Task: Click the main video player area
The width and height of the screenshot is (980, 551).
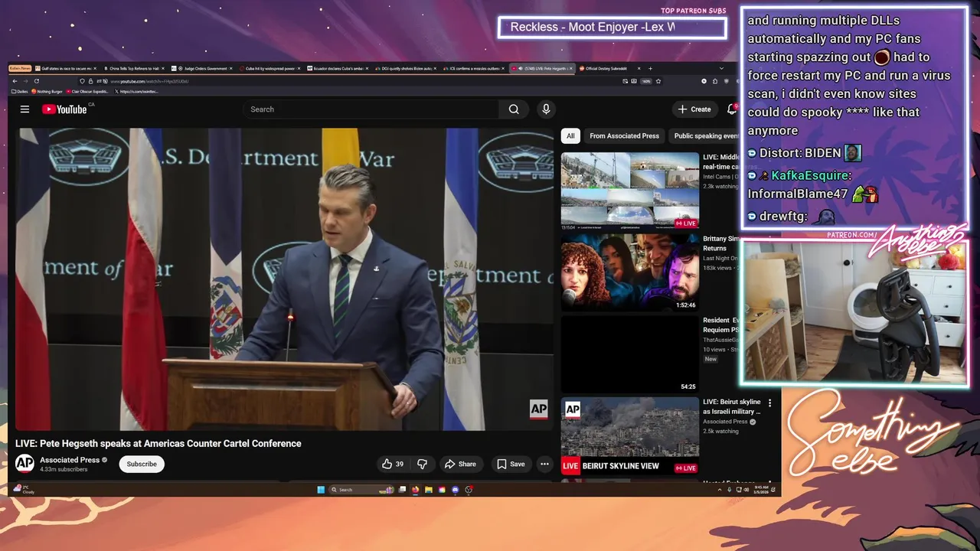Action: click(284, 279)
